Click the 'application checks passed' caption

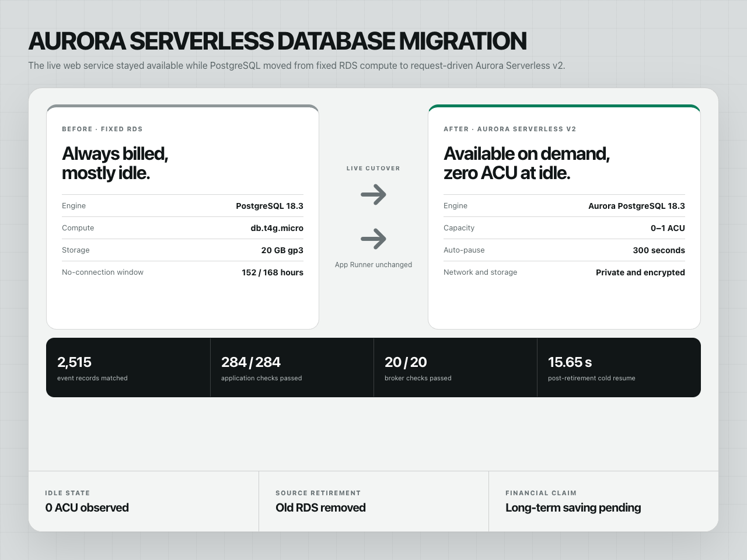pyautogui.click(x=261, y=378)
